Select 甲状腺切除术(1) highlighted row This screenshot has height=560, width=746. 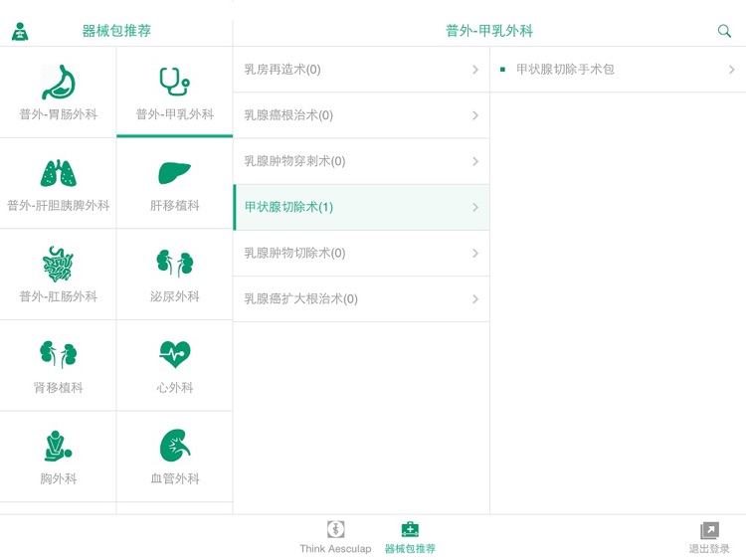pyautogui.click(x=362, y=208)
